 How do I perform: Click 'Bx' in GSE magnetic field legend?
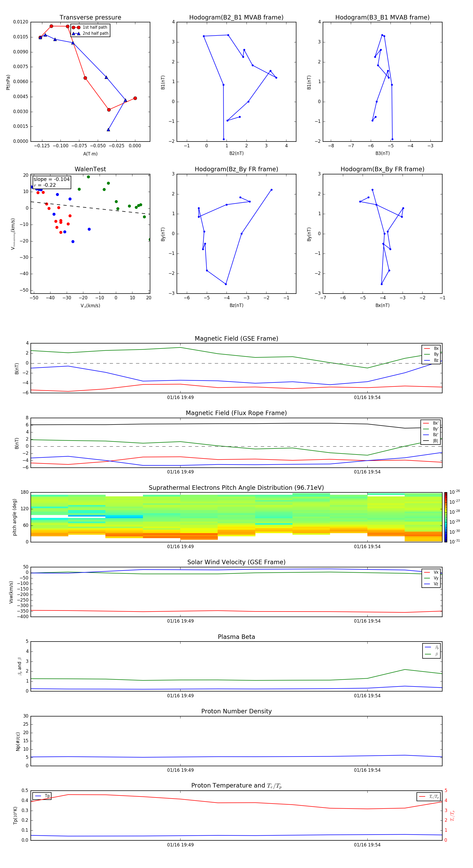[431, 349]
